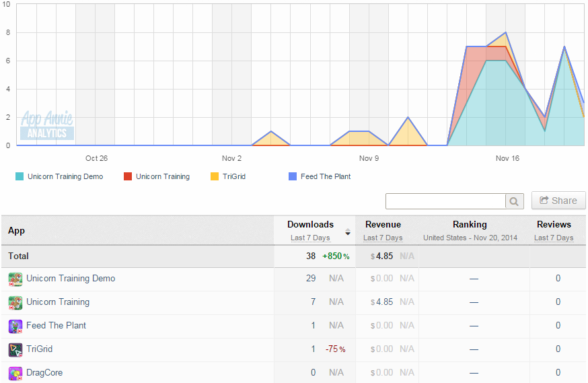This screenshot has width=588, height=383.
Task: Open the Unicorn Training Demo app icon
Action: 15,279
